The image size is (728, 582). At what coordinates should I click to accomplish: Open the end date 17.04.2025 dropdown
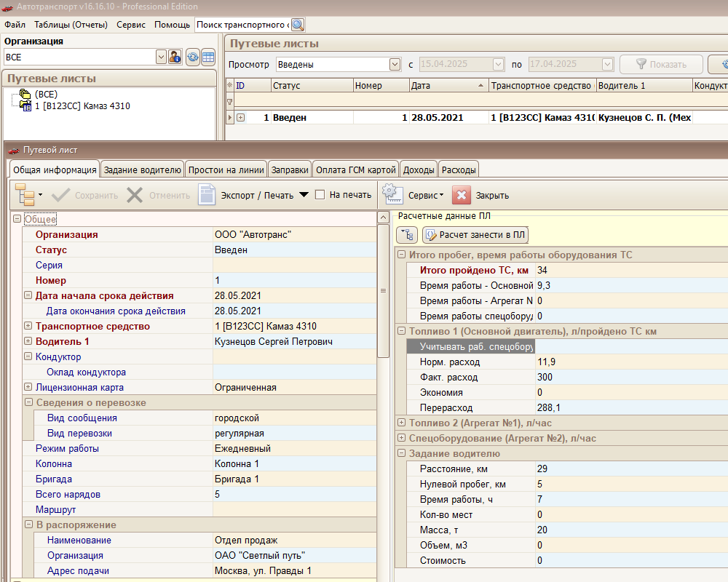click(607, 65)
